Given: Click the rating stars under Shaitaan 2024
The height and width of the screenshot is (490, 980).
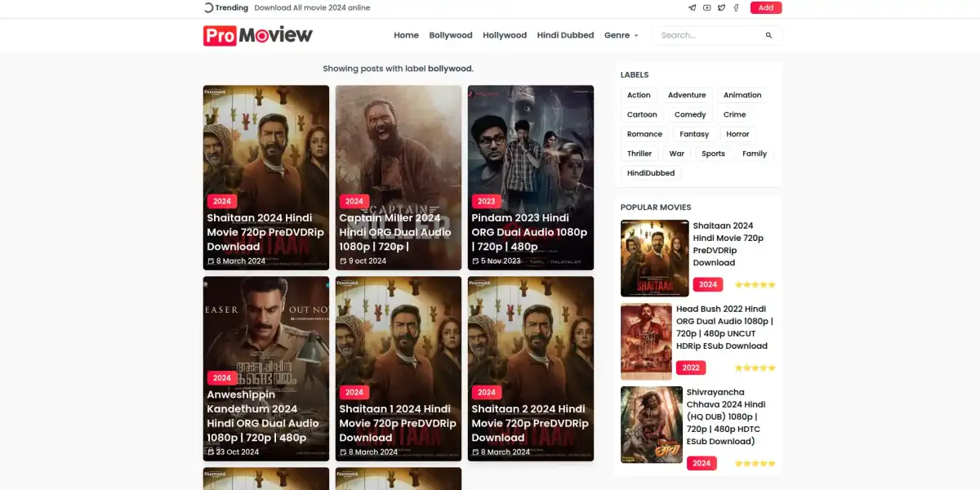Looking at the screenshot, I should [755, 285].
